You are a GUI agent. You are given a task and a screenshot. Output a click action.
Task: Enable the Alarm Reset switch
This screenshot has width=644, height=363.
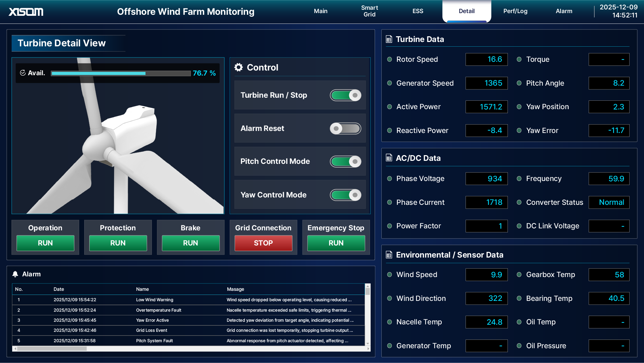coord(345,128)
